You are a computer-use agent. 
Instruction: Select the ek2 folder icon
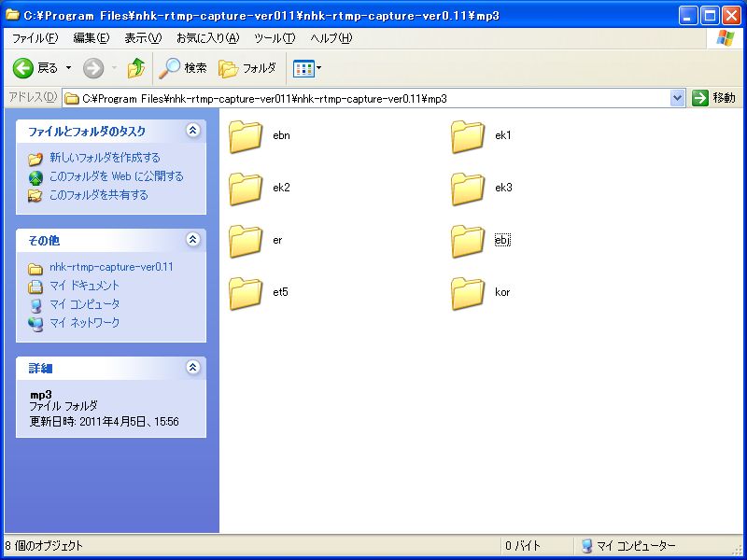[246, 189]
